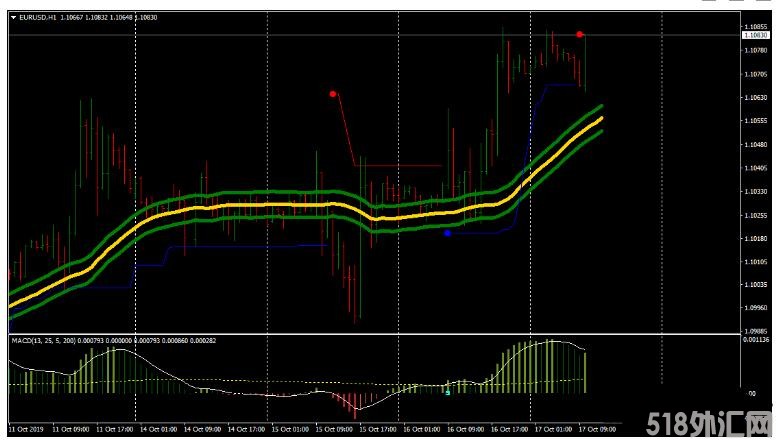Click the 1.09960 price scale label
Screen dimensions: 780x448
(756, 308)
